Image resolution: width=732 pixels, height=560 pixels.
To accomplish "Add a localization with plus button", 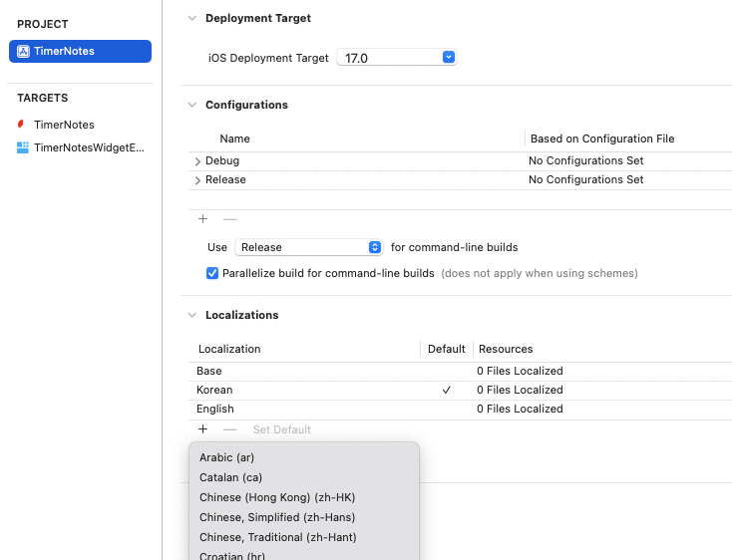I will 202,429.
